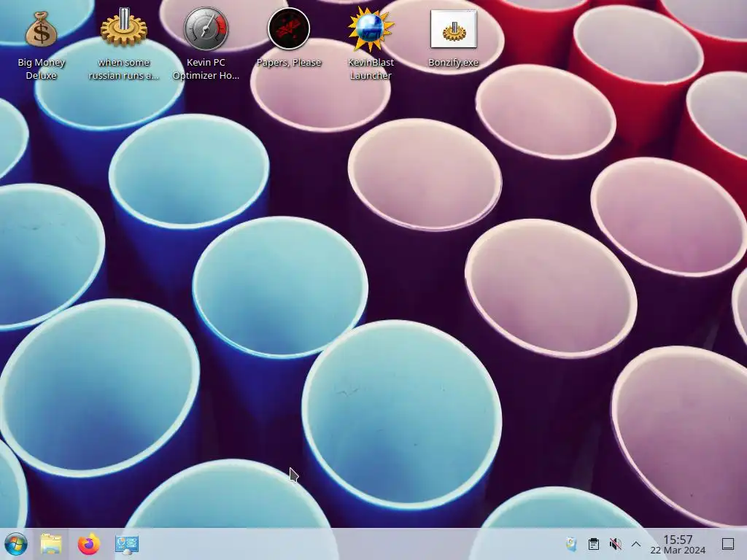Open Kevin PC Optimizer gauge icon
The height and width of the screenshot is (560, 747).
(x=206, y=29)
